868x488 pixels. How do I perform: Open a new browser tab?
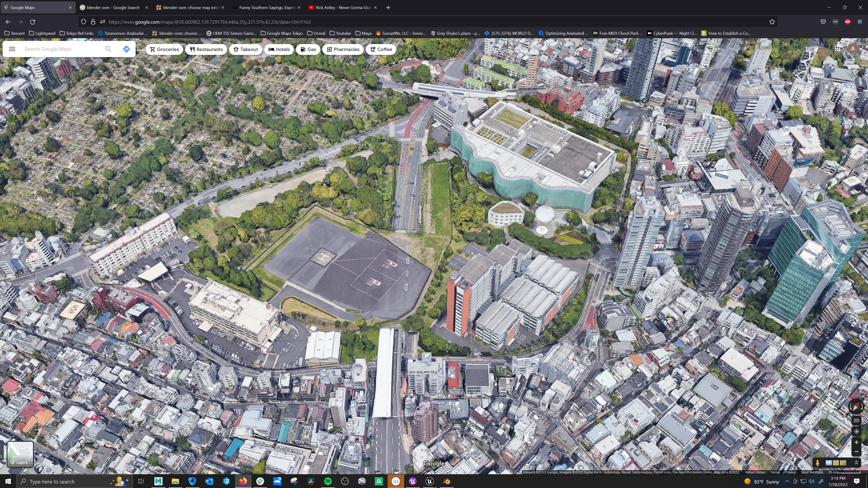[x=388, y=7]
